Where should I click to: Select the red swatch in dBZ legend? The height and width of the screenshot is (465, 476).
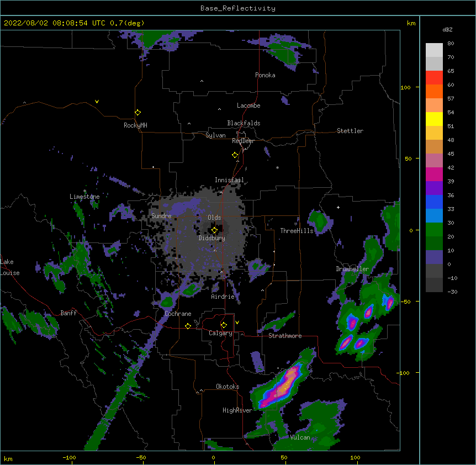[x=434, y=78]
